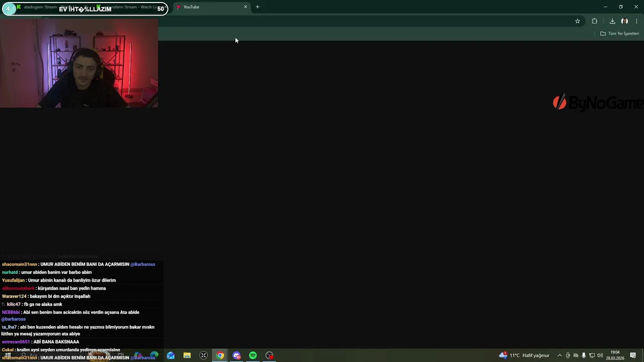Screen dimensions: 644x362
Task: Open the Windows notification center
Action: coord(633,355)
